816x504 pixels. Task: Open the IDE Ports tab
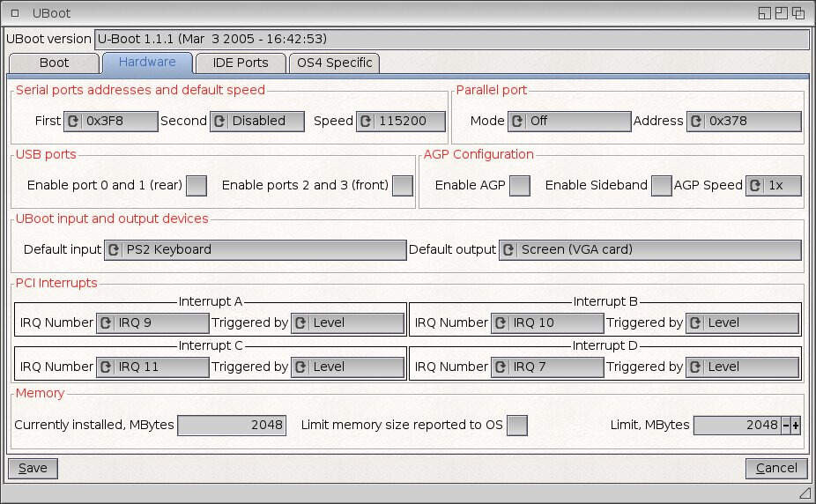click(x=241, y=63)
